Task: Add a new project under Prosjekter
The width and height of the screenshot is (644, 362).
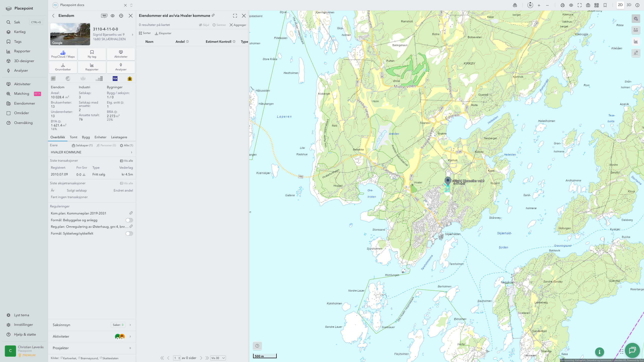Action: (130, 348)
